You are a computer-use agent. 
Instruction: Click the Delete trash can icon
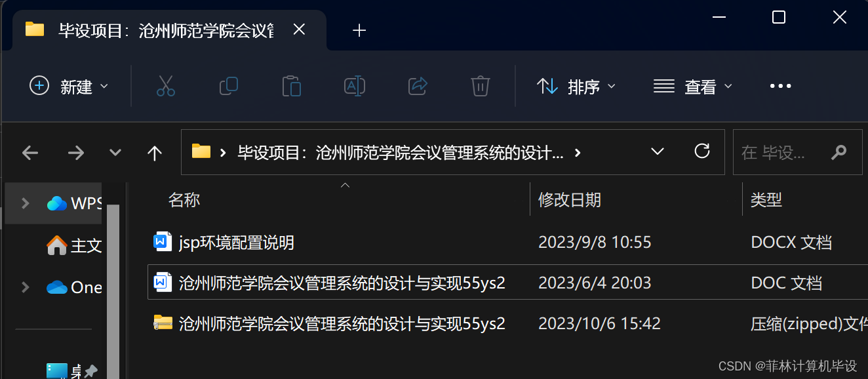[481, 86]
